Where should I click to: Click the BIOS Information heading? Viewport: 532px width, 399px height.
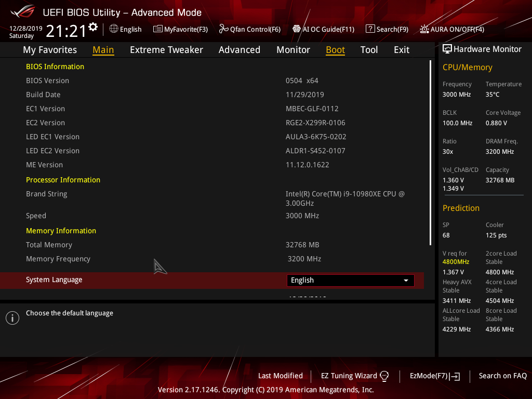[x=55, y=67]
